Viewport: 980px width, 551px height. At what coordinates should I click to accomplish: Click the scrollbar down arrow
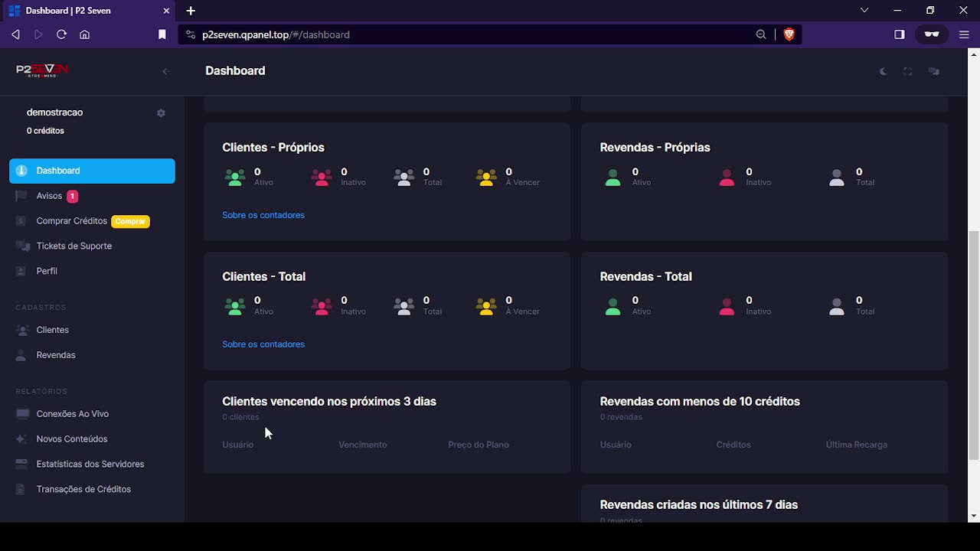tap(974, 516)
